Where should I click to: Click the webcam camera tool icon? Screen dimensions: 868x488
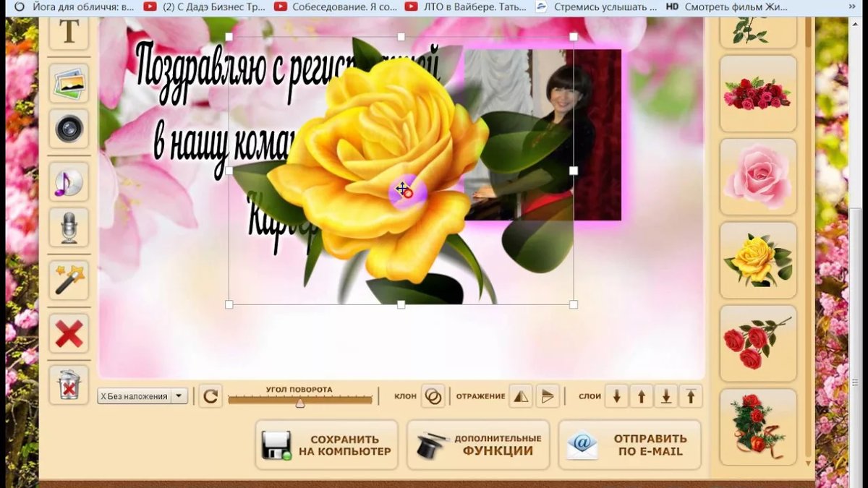tap(69, 129)
